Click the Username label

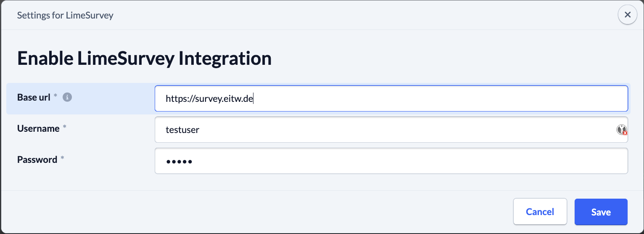point(38,128)
